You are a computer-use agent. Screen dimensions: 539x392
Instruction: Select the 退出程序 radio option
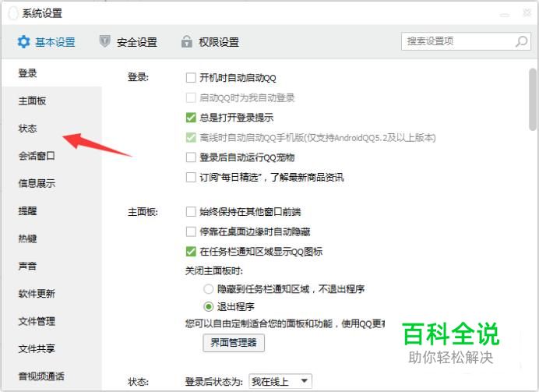point(208,306)
